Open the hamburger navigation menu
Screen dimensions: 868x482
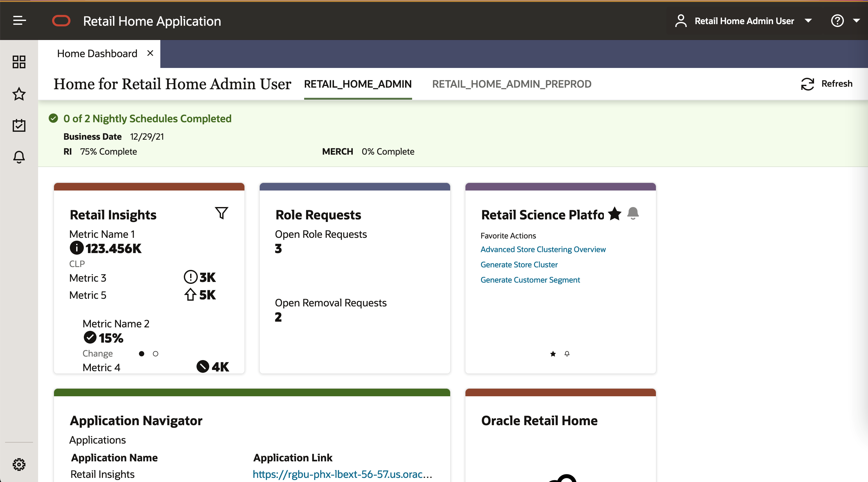pos(19,21)
